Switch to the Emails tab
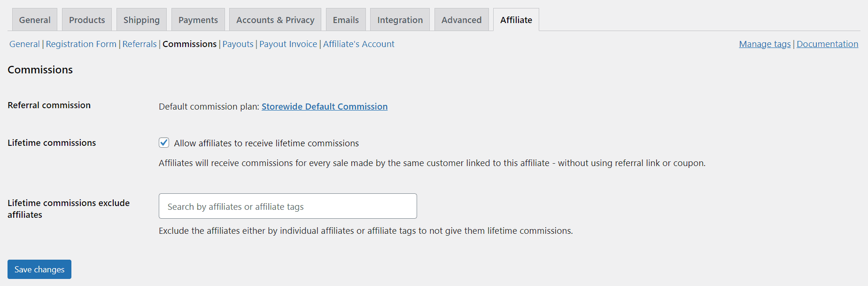This screenshot has height=286, width=868. pyautogui.click(x=346, y=20)
